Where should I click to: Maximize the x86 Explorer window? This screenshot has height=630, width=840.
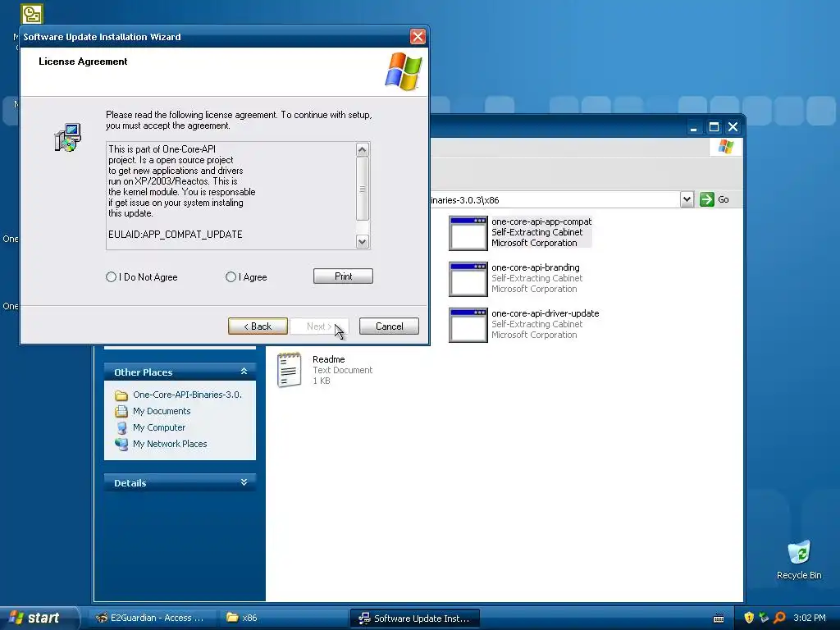tap(714, 127)
